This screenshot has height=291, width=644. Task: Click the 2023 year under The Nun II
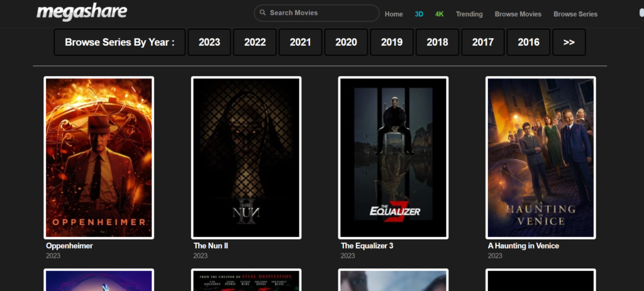[x=201, y=256]
